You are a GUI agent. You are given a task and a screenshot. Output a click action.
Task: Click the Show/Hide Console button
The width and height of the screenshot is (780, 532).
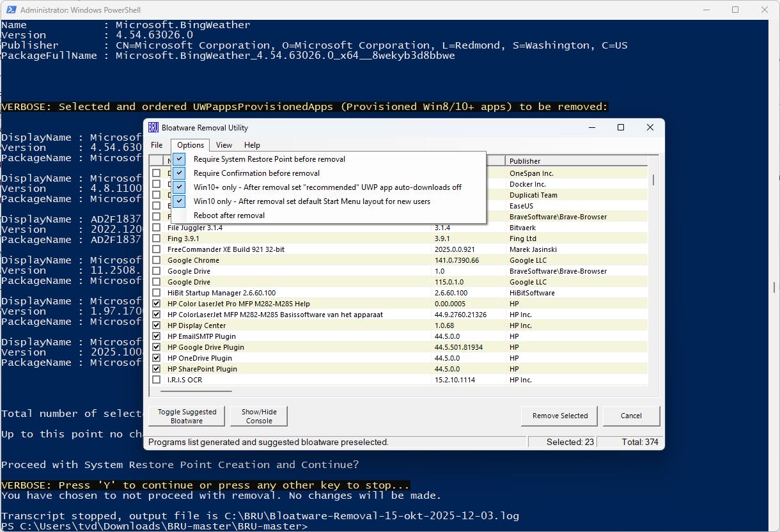click(259, 416)
